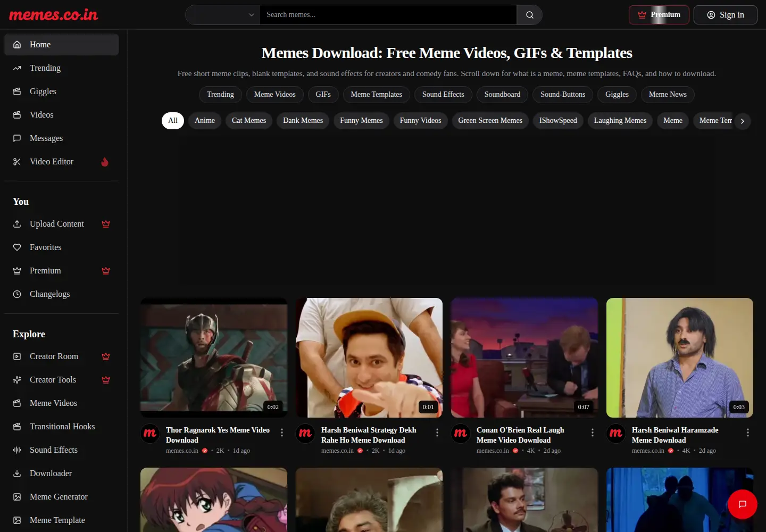The image size is (766, 532).
Task: Click the Home house icon
Action: point(17,45)
